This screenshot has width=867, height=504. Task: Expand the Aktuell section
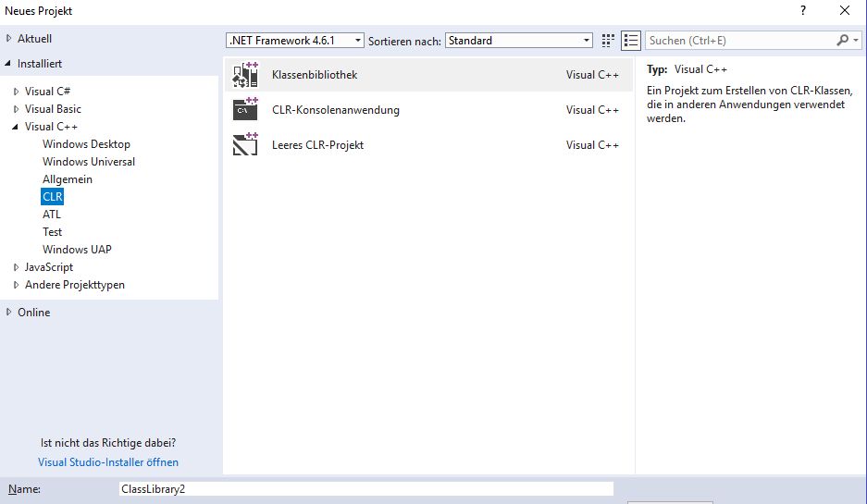(x=8, y=38)
